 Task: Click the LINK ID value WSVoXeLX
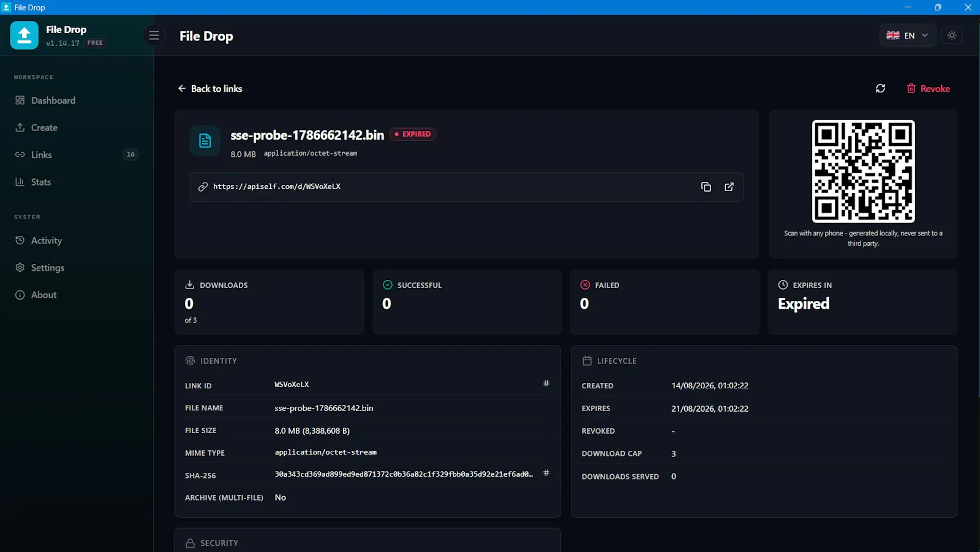(292, 385)
